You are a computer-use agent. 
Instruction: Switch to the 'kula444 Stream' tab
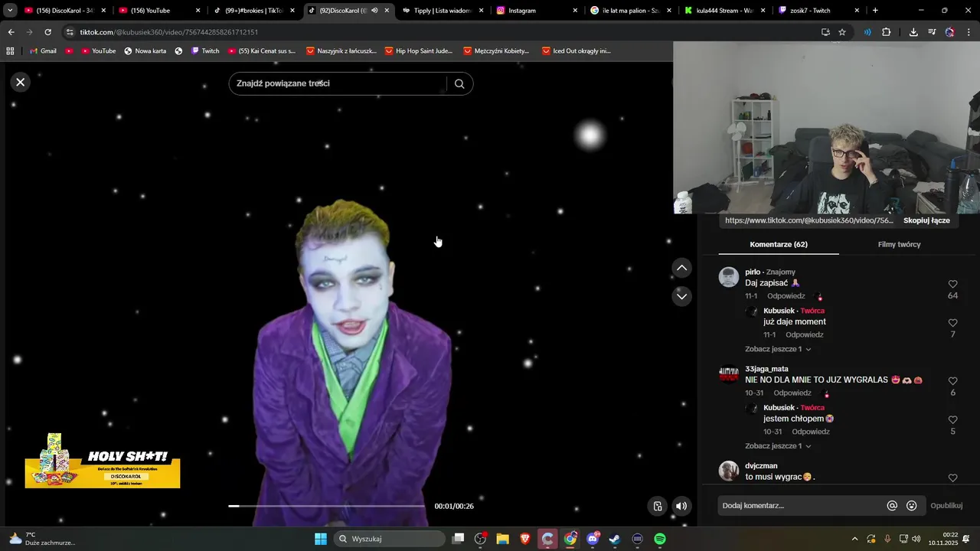point(724,11)
